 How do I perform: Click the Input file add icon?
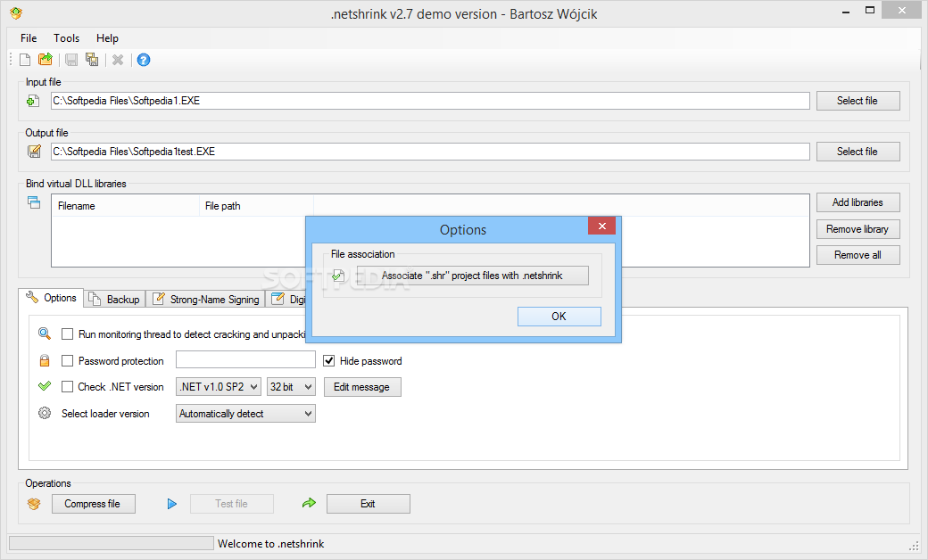pos(33,101)
